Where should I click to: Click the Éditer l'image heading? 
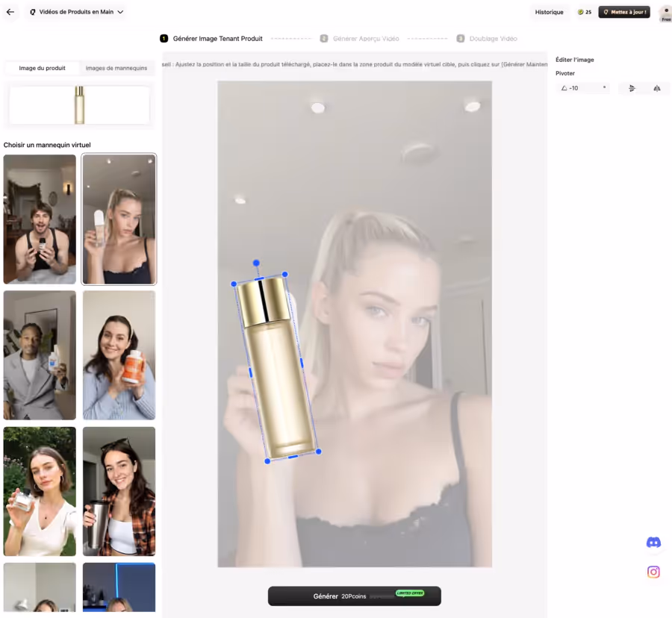pos(575,60)
